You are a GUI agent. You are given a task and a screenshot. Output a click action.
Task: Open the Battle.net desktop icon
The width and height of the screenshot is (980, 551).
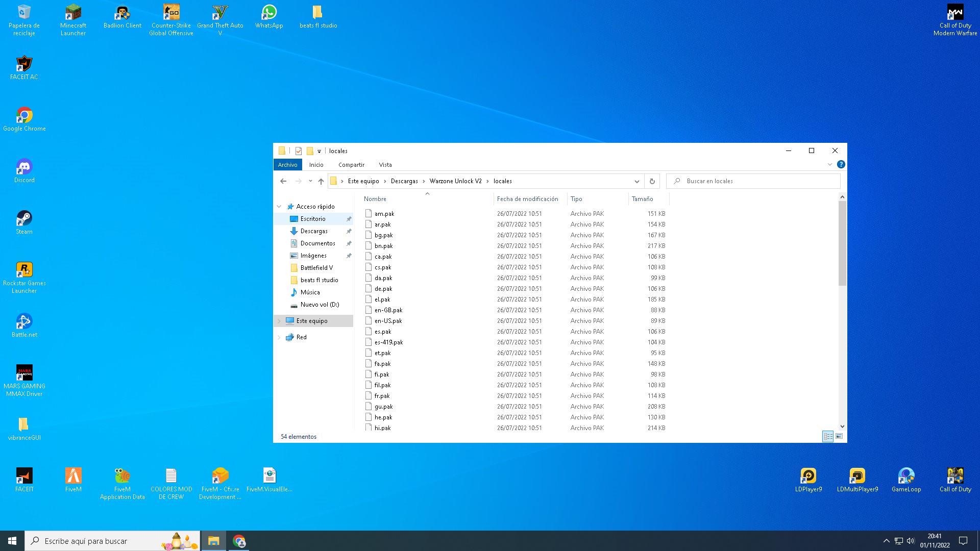24,325
